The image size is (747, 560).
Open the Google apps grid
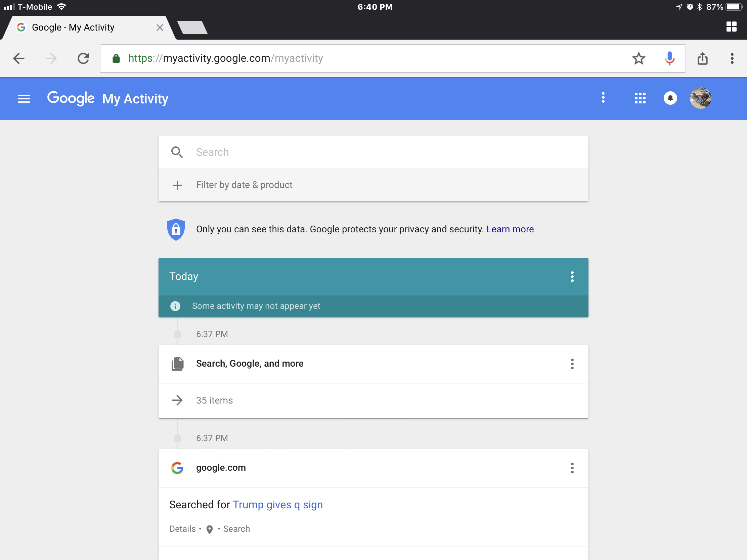point(640,98)
